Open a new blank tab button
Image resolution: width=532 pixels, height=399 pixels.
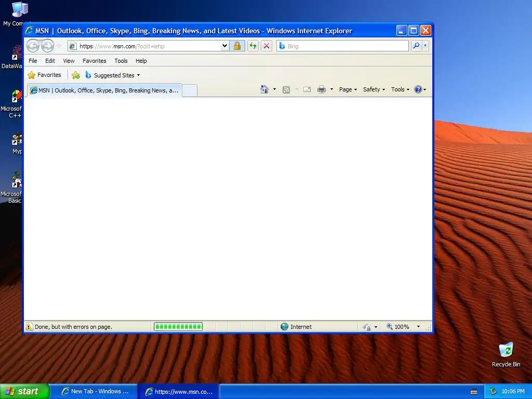coord(189,90)
